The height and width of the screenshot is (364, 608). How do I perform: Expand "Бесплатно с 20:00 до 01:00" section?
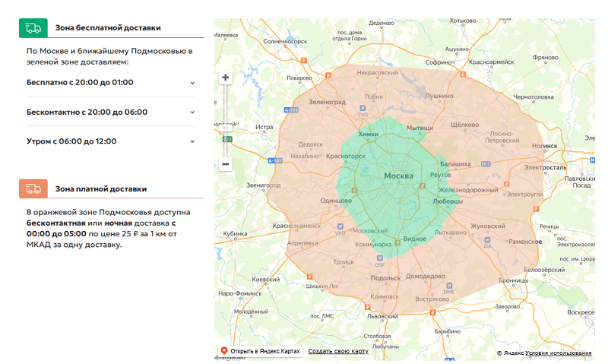(x=192, y=83)
